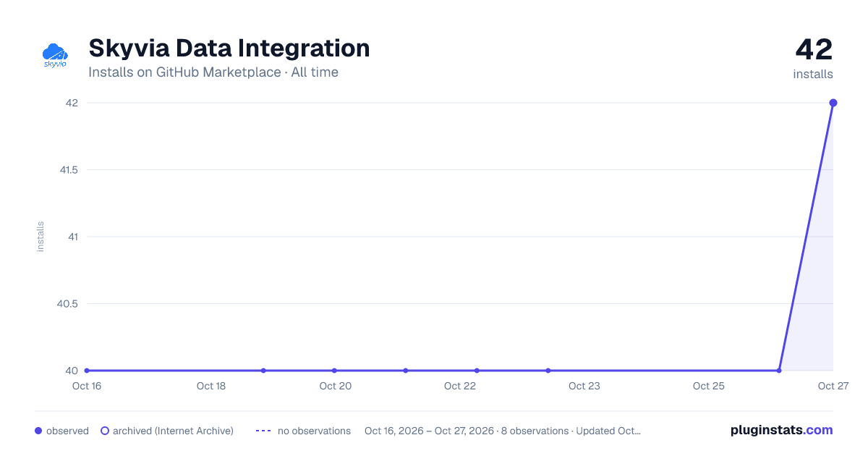Screen dimensions: 868x456
Task: Click the Oct 27 data point at 42
Action: [833, 103]
